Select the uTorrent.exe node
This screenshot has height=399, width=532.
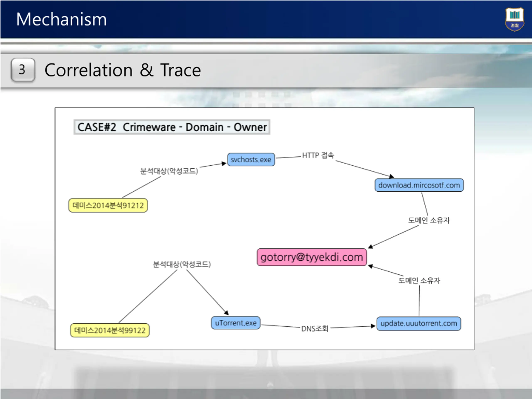tap(236, 323)
